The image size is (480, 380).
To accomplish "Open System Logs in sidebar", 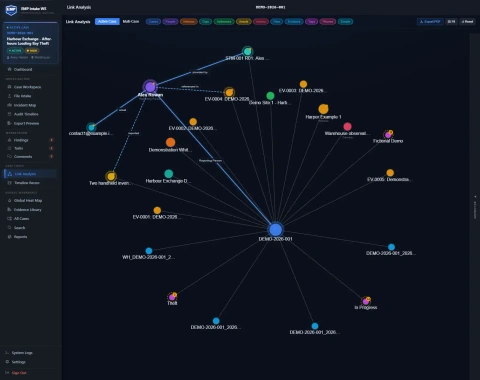I will tap(22, 353).
